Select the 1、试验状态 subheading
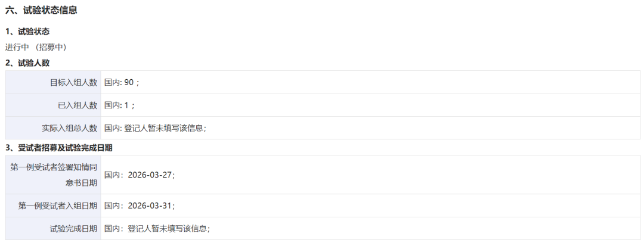This screenshot has width=644, height=243. (27, 31)
